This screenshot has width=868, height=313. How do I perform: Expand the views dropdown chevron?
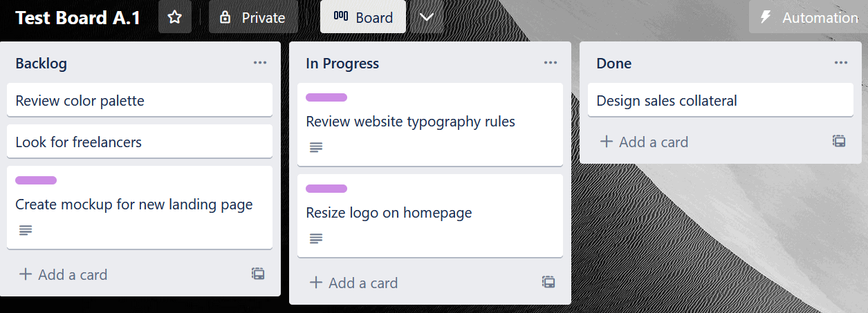427,17
